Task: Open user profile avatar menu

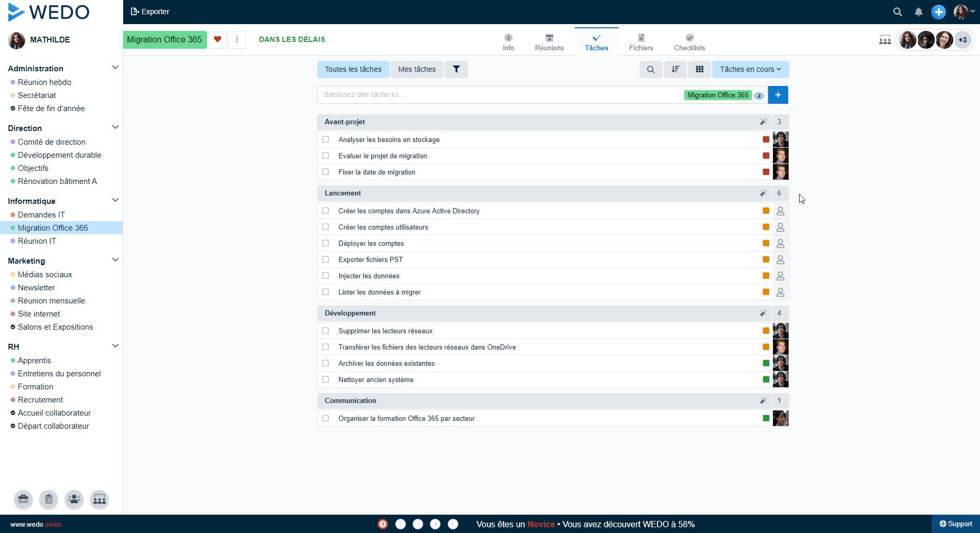Action: coord(964,12)
